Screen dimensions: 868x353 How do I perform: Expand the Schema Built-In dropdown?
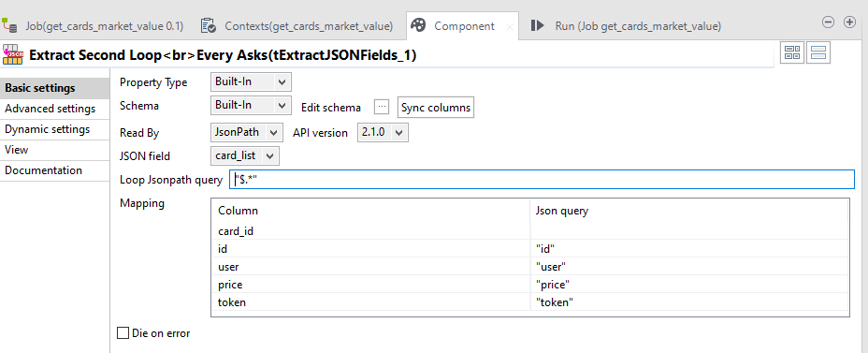tap(251, 105)
